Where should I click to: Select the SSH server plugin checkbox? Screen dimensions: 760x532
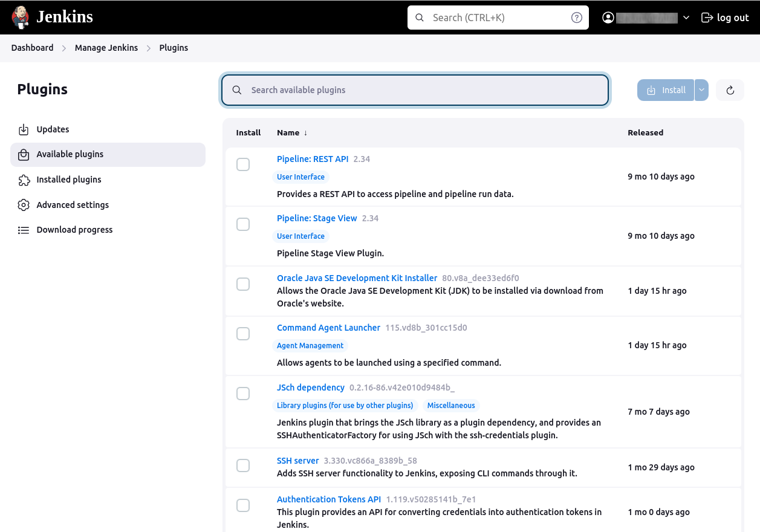243,465
